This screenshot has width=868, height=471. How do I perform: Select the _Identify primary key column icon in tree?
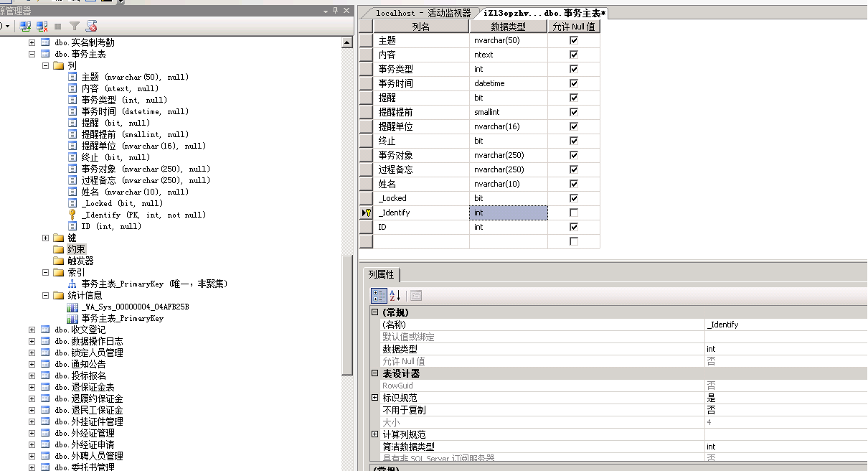[72, 215]
